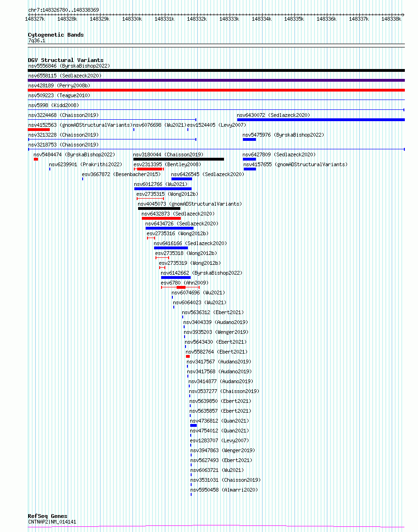Select nsv5582764 (Ebert2021) label
Viewport: 418px width, 532px height.
point(217,351)
